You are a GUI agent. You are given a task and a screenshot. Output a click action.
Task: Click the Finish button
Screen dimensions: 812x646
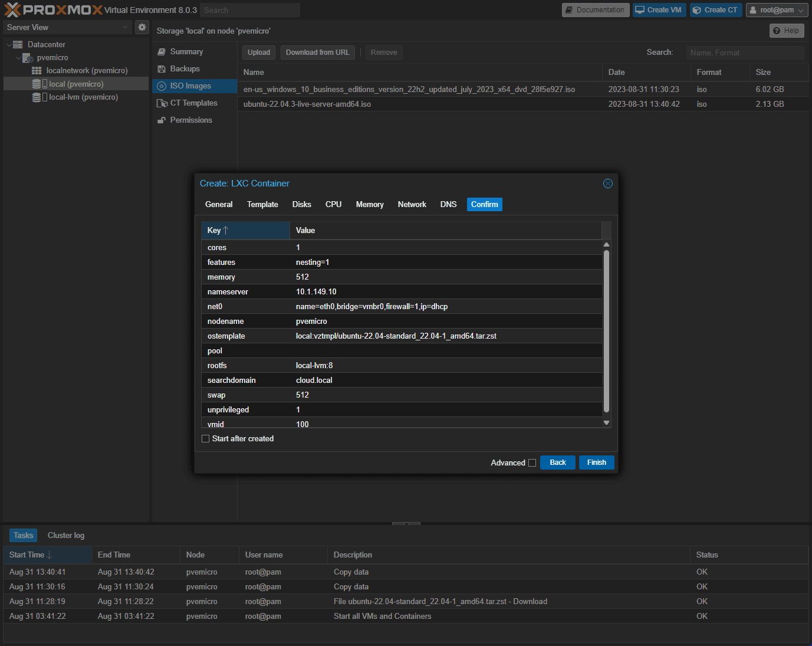point(596,463)
